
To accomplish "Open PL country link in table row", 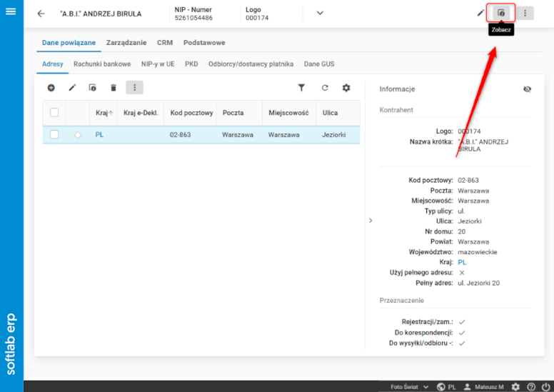I will coord(99,135).
